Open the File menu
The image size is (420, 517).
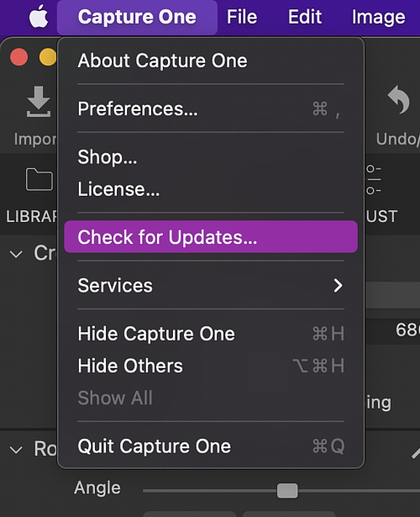point(242,17)
